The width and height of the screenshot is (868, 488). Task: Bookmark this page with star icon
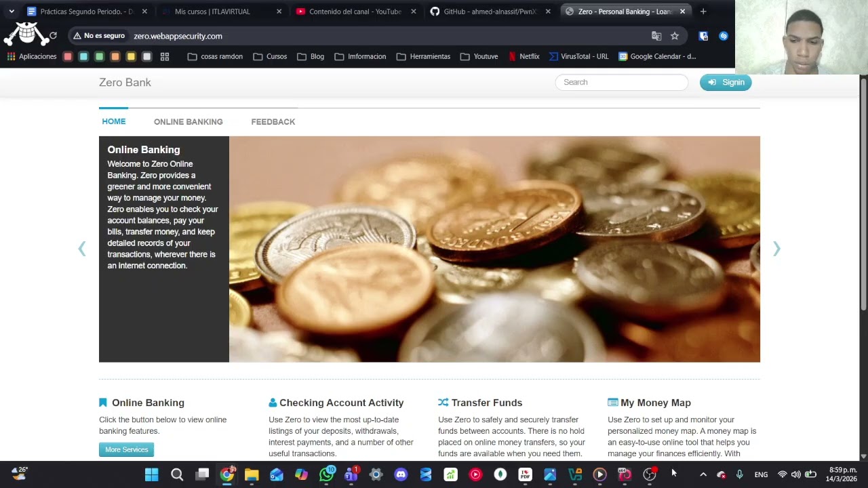pyautogui.click(x=675, y=36)
